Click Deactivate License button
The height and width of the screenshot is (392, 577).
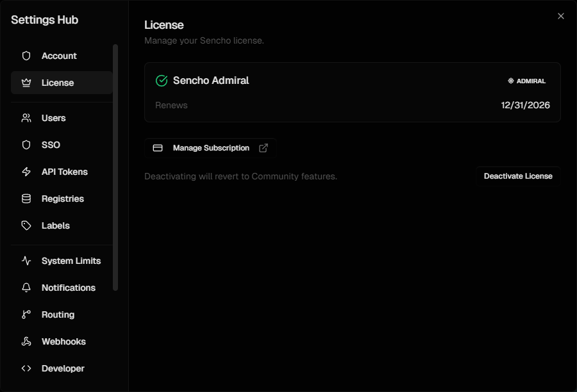(x=518, y=176)
